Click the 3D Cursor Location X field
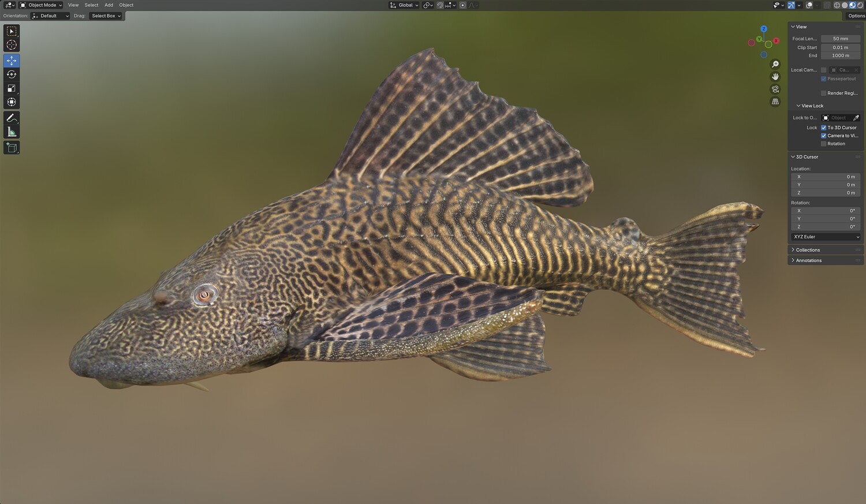Screen dimensions: 866x504 pyautogui.click(x=826, y=177)
